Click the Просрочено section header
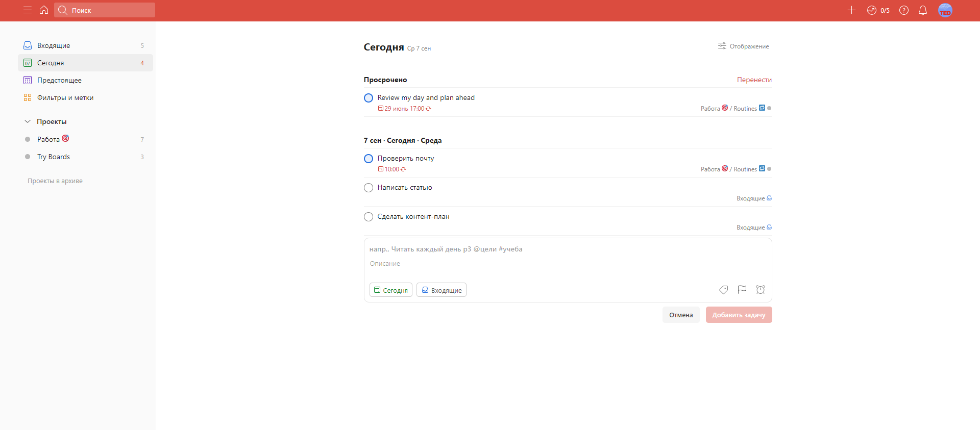 [385, 80]
